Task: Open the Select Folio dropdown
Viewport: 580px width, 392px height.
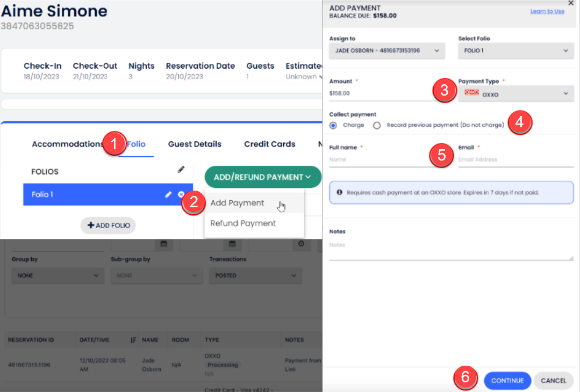Action: point(516,50)
